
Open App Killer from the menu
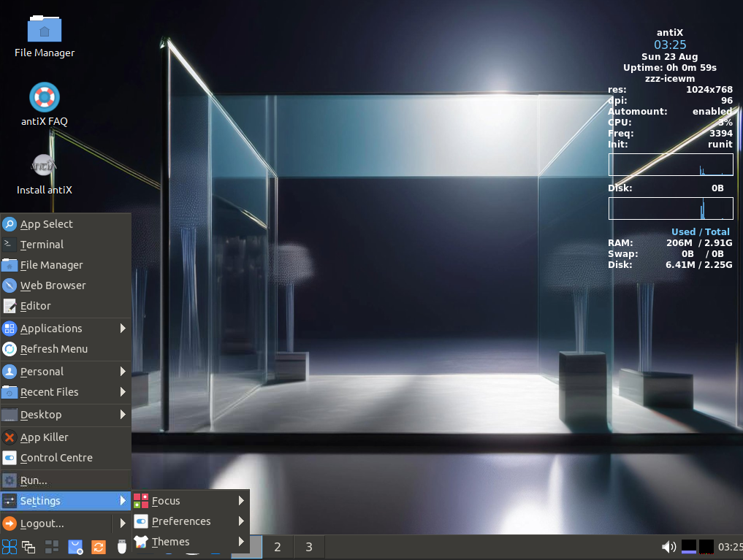pos(66,437)
